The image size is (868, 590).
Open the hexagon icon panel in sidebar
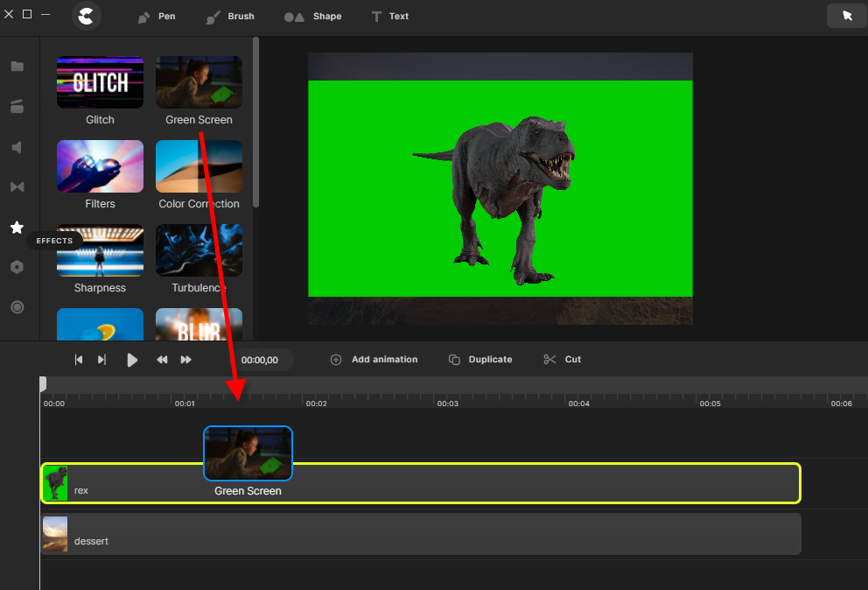coord(17,267)
